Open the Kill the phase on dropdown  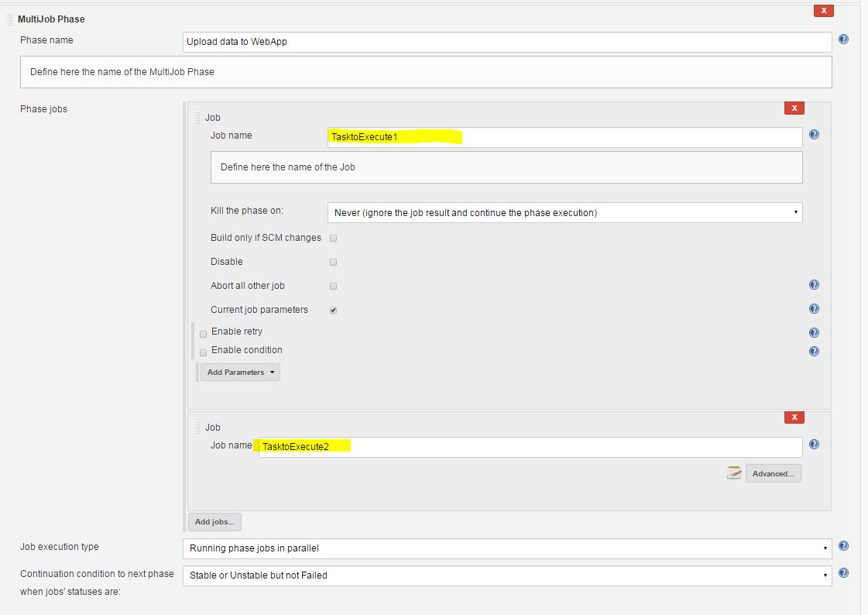tap(566, 211)
